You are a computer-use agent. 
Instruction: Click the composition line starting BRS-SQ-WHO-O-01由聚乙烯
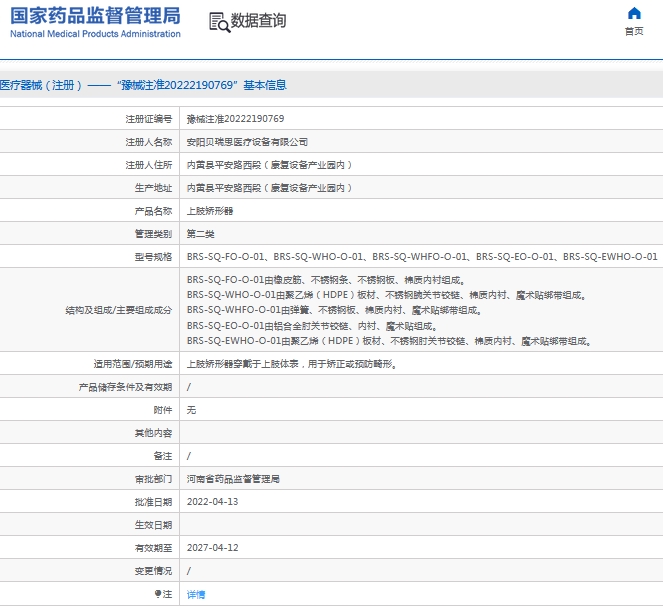(x=386, y=295)
